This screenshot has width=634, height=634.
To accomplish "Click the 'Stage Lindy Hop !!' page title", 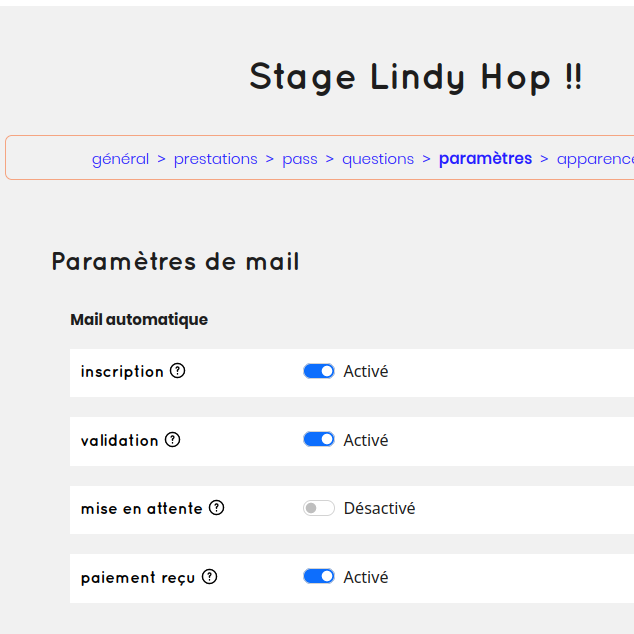I will [x=415, y=77].
